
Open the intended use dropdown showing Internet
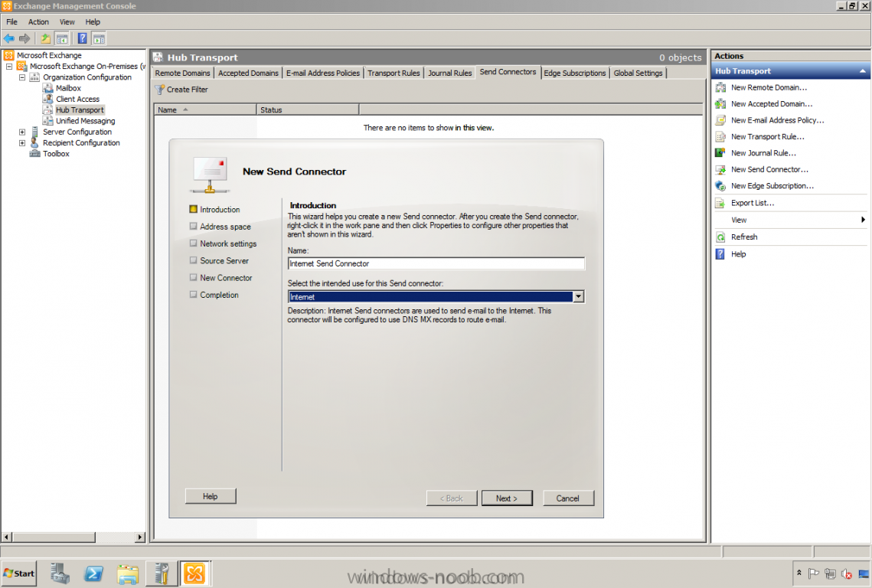[x=578, y=296]
